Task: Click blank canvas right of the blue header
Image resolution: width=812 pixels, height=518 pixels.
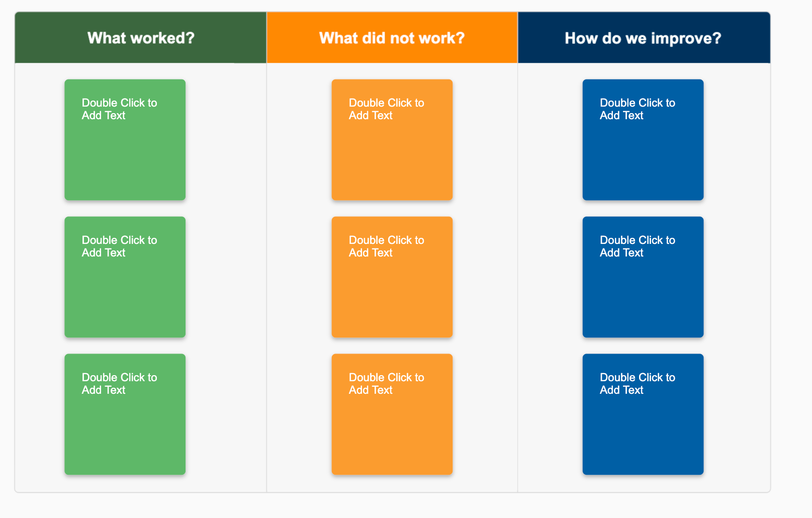Action: point(791,38)
